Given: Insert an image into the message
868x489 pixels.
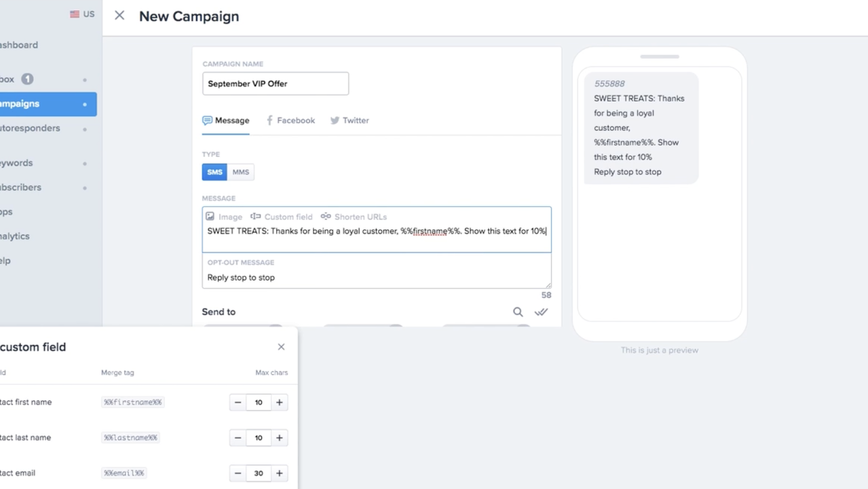Looking at the screenshot, I should (224, 217).
